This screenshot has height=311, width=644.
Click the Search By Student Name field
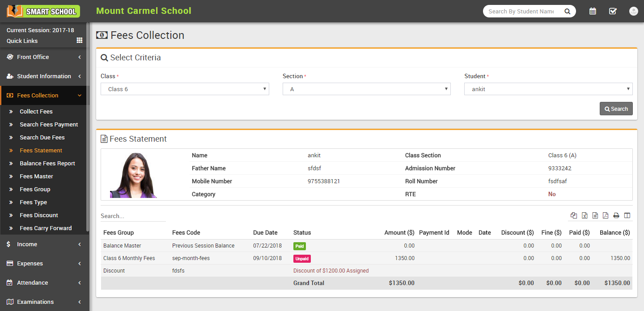tap(521, 11)
